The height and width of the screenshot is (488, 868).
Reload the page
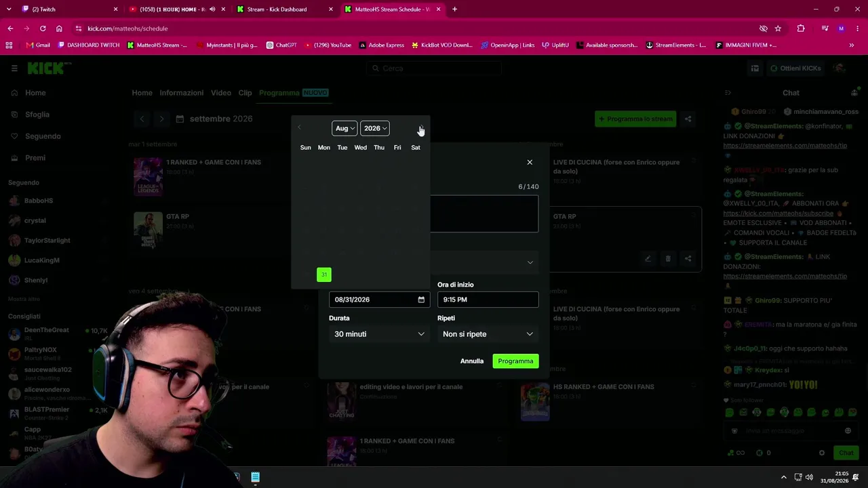click(43, 28)
